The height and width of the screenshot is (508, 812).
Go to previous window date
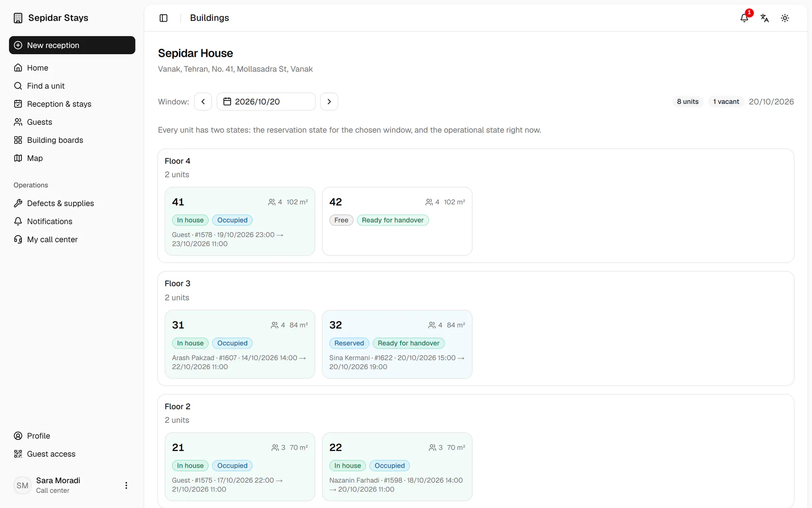(203, 102)
